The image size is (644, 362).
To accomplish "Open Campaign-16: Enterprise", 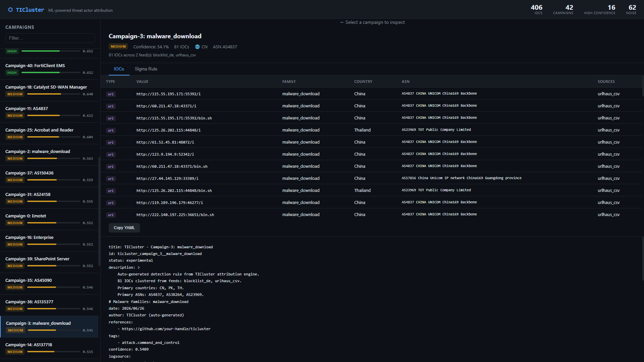I will click(x=49, y=241).
